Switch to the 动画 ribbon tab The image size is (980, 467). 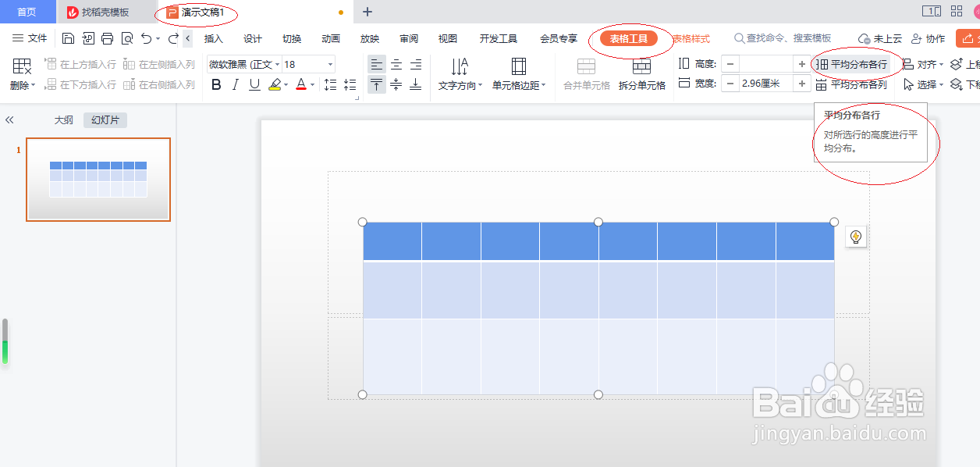[x=331, y=38]
